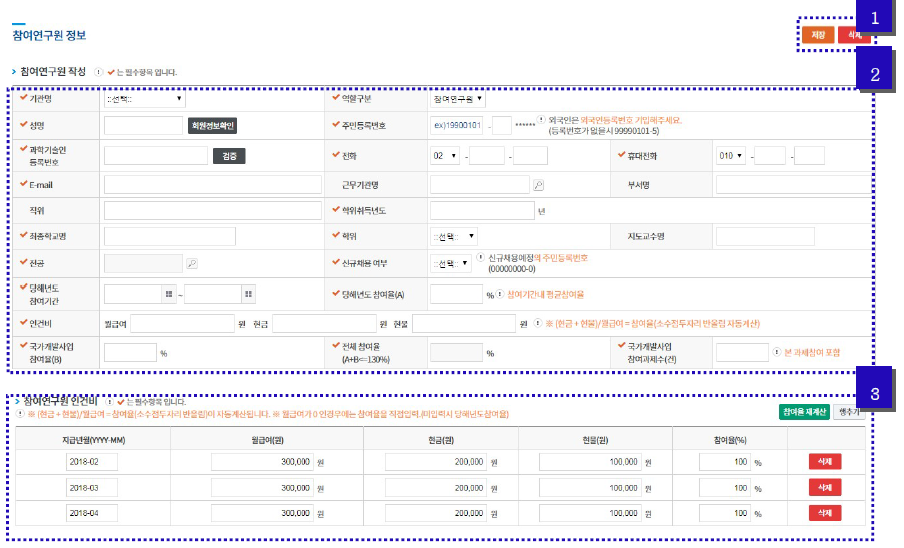Screen dimensions: 904x548
Task: Click the 국가개발사업 참여율(B) field
Action: click(x=130, y=353)
